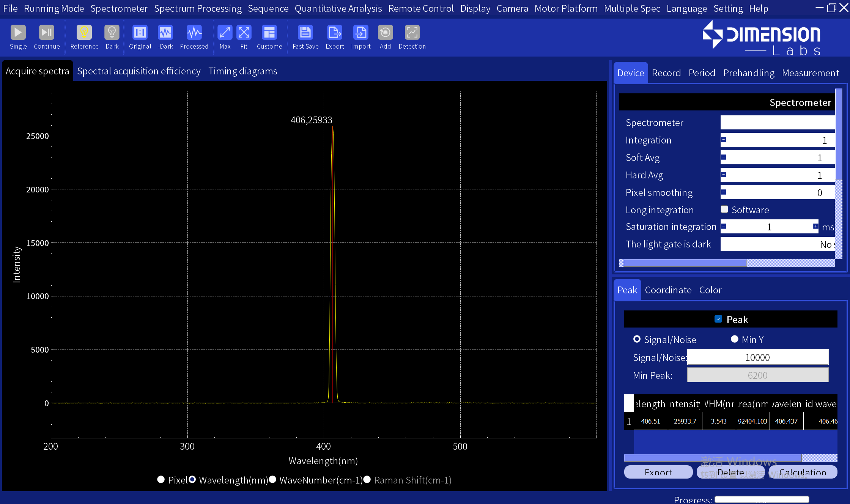850x504 pixels.
Task: Select the Pixel x-axis radio button
Action: click(161, 480)
